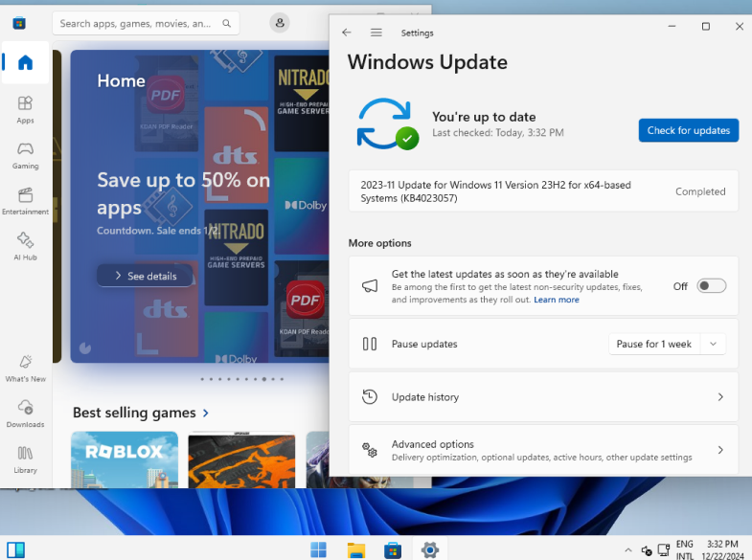
Task: Expand the pause duration dropdown arrow
Action: [x=713, y=344]
